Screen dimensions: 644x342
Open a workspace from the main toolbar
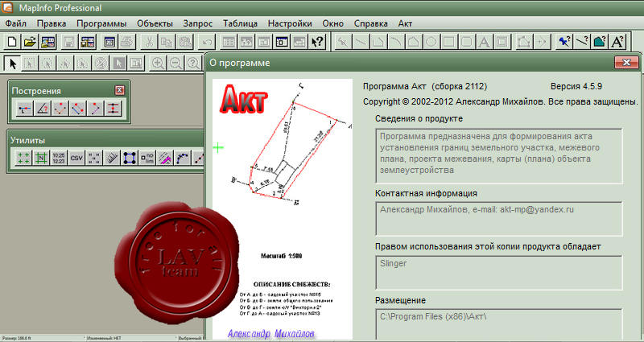coord(47,42)
